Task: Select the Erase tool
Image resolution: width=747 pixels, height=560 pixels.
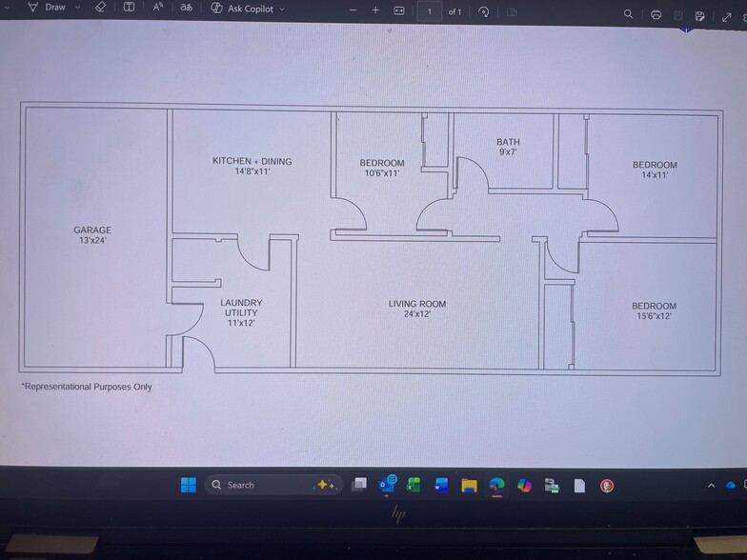Action: (101, 8)
